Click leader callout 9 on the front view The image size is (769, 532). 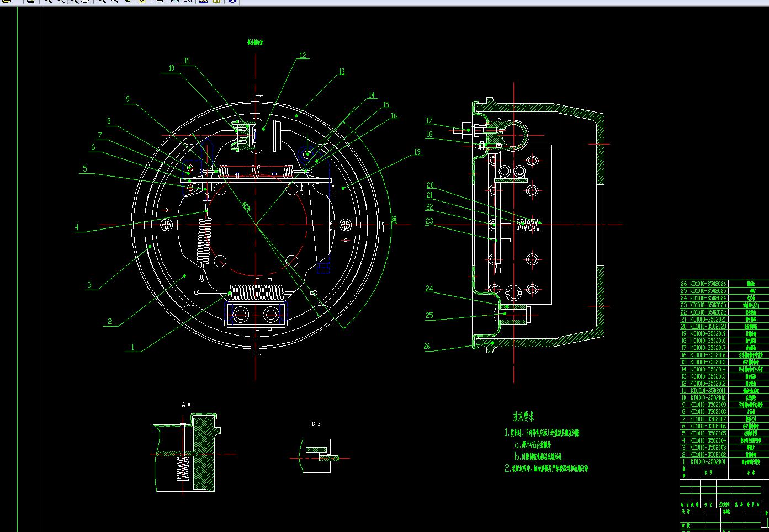(x=128, y=99)
